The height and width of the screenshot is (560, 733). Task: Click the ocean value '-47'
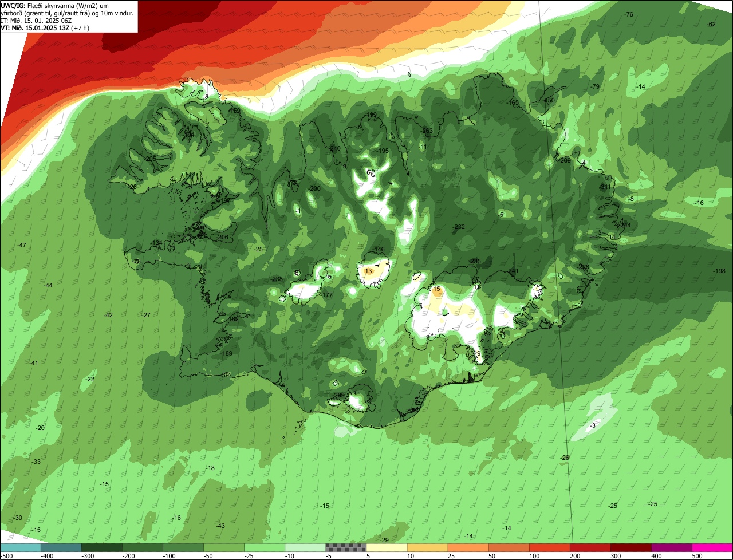(22, 245)
